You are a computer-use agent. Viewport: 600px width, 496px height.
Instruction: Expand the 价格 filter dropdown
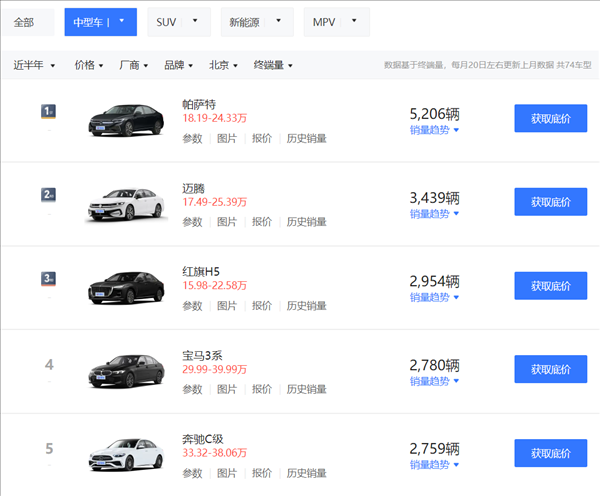tap(89, 65)
